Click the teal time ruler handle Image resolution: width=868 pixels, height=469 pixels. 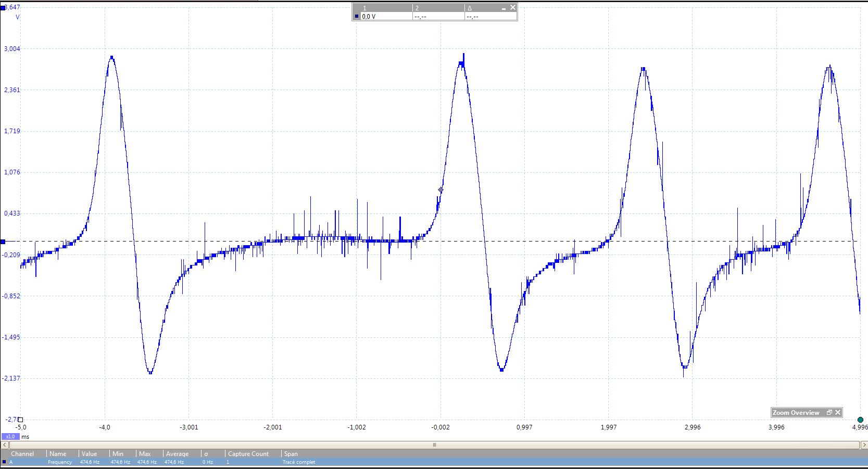point(860,420)
